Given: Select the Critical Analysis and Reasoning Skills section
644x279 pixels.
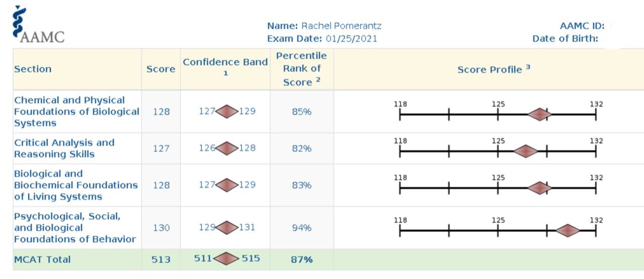Looking at the screenshot, I should click(x=64, y=148).
